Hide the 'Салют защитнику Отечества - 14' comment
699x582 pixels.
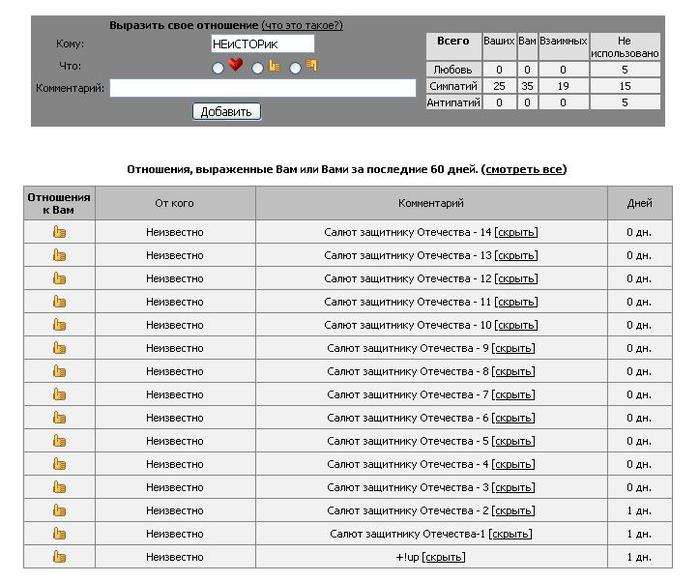(x=516, y=232)
